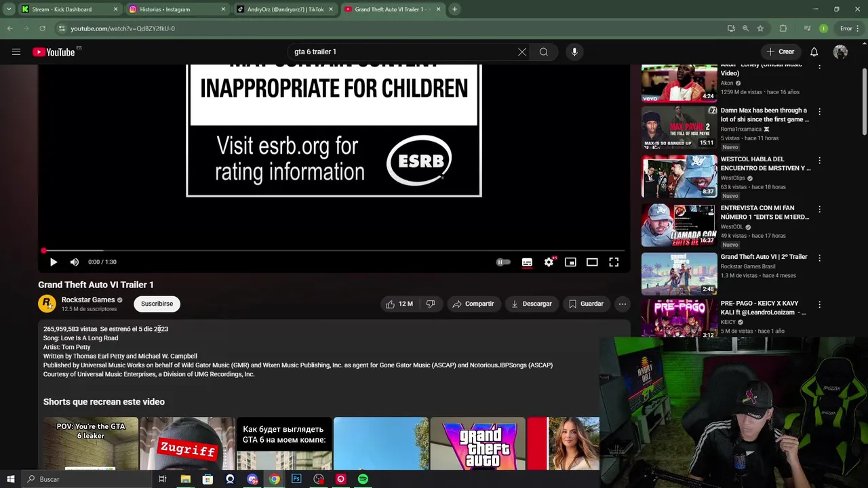Screen dimensions: 868x488
Task: Open options for ENTREVISTA CON MI FAN video
Action: click(819, 209)
